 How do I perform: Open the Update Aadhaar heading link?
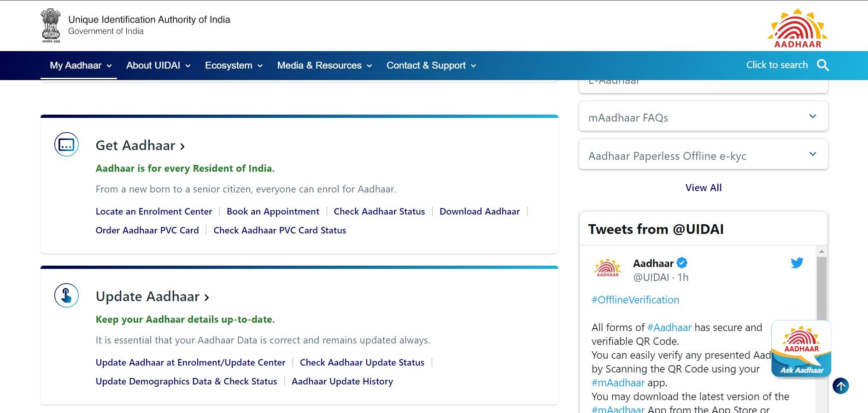tap(152, 297)
